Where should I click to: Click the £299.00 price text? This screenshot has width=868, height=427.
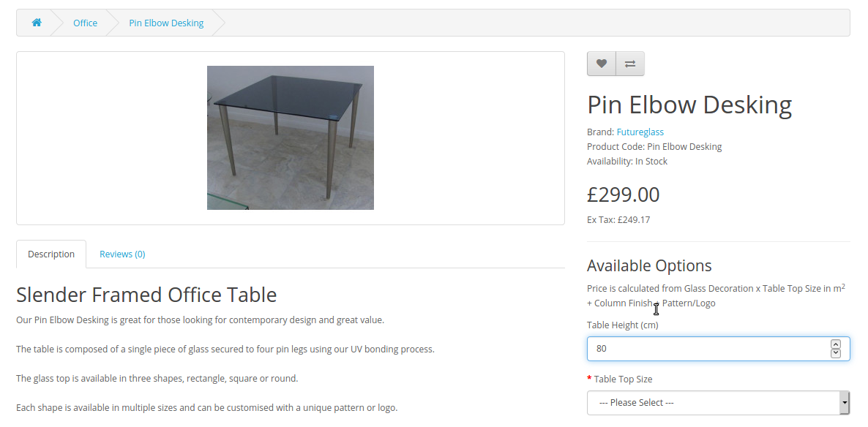coord(624,194)
